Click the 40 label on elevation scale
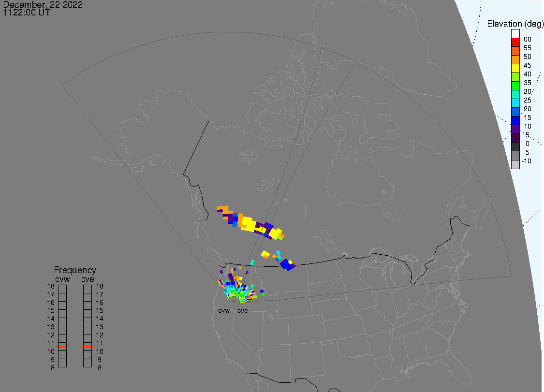Screen dimensions: 544x392 528,74
